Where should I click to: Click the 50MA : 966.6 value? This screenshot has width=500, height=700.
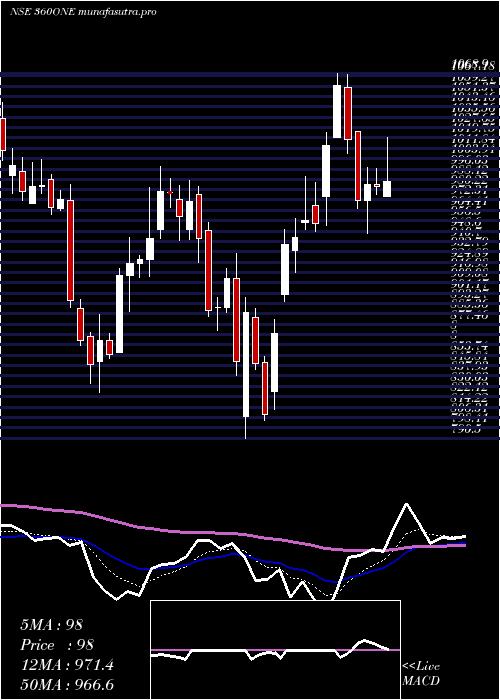coord(67,685)
